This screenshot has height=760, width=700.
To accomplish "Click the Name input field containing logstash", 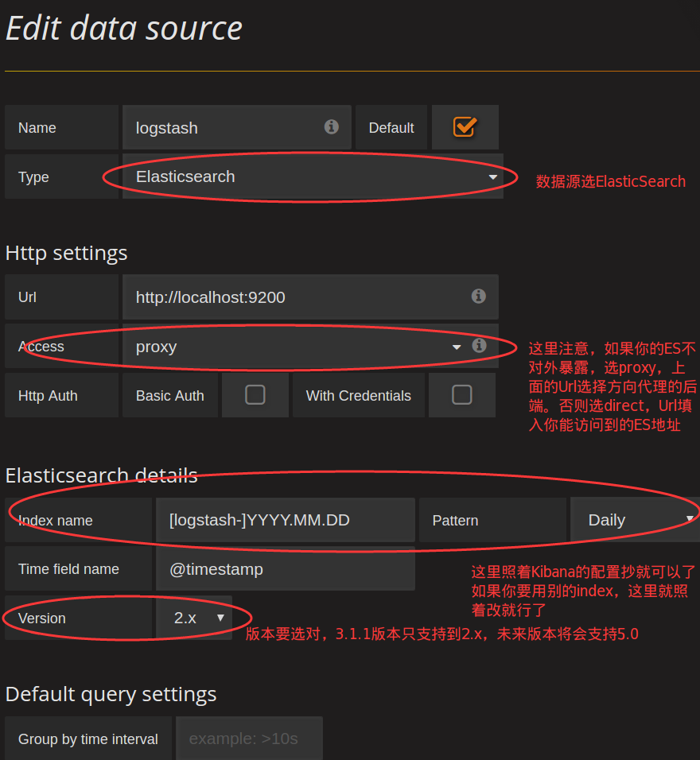I will point(227,128).
